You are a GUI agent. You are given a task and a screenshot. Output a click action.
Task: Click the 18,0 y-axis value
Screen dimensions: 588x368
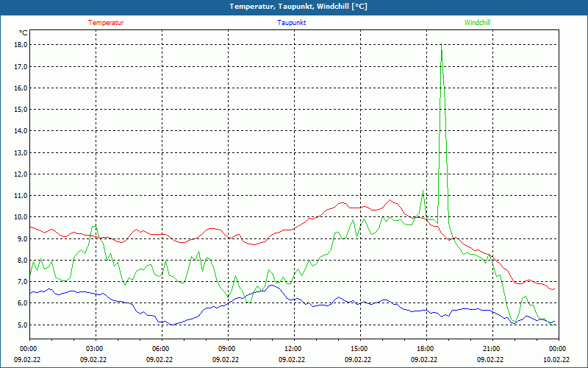[21, 45]
